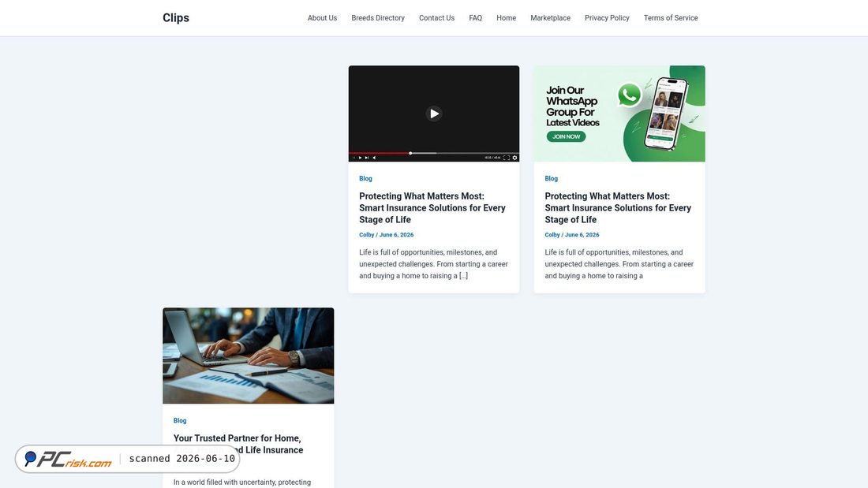Click the JOIN NOW button in WhatsApp banner
Viewport: 868px width, 488px height.
pyautogui.click(x=566, y=136)
